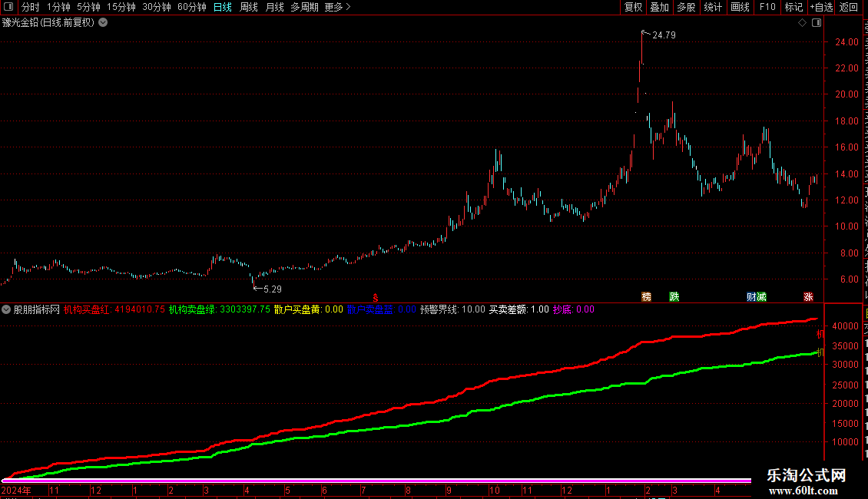The height and width of the screenshot is (499, 868).
Task: Click the 叠加 overlay button
Action: pos(659,7)
